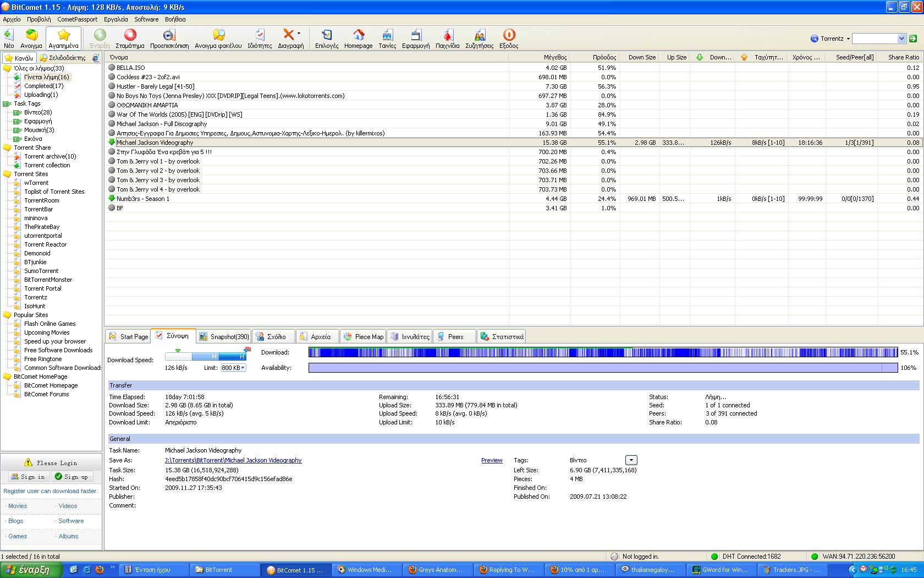This screenshot has width=924, height=578.
Task: Open the Διαγραφή dropdown arrow
Action: [299, 34]
